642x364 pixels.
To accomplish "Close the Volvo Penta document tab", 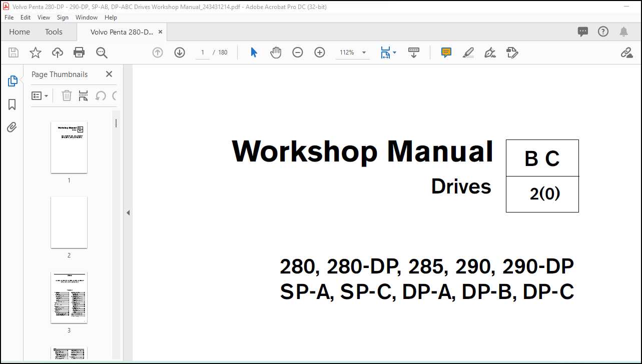I will point(160,31).
